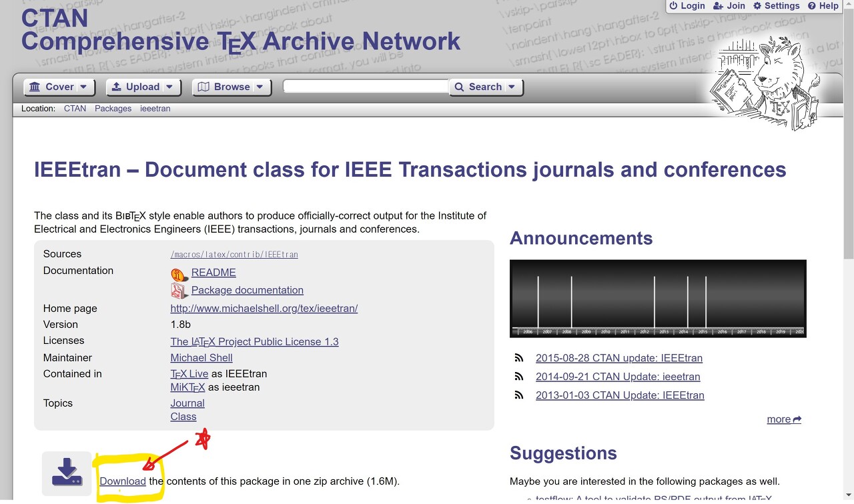Open the /macros/latex/contrib/IEEEtran sources link
This screenshot has height=504, width=854.
[234, 255]
